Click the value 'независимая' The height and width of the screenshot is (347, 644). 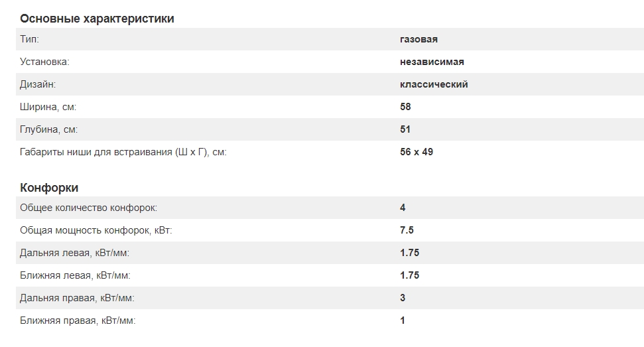pyautogui.click(x=432, y=62)
